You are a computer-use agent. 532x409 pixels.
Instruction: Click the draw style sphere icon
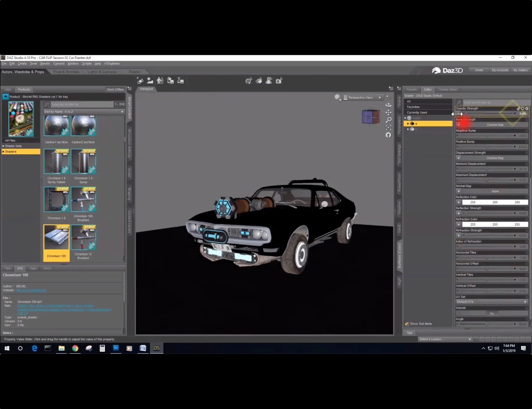coord(337,97)
